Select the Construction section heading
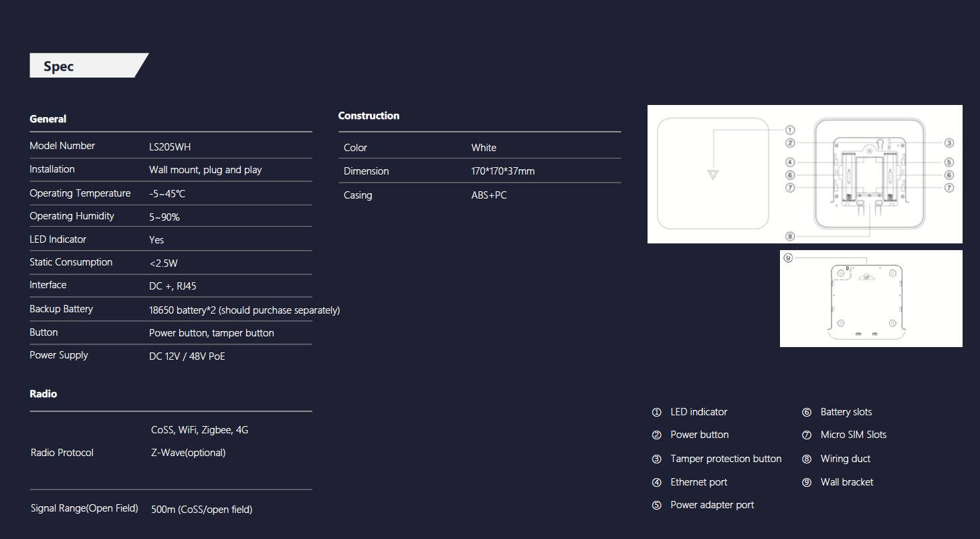The image size is (980, 539). (369, 116)
